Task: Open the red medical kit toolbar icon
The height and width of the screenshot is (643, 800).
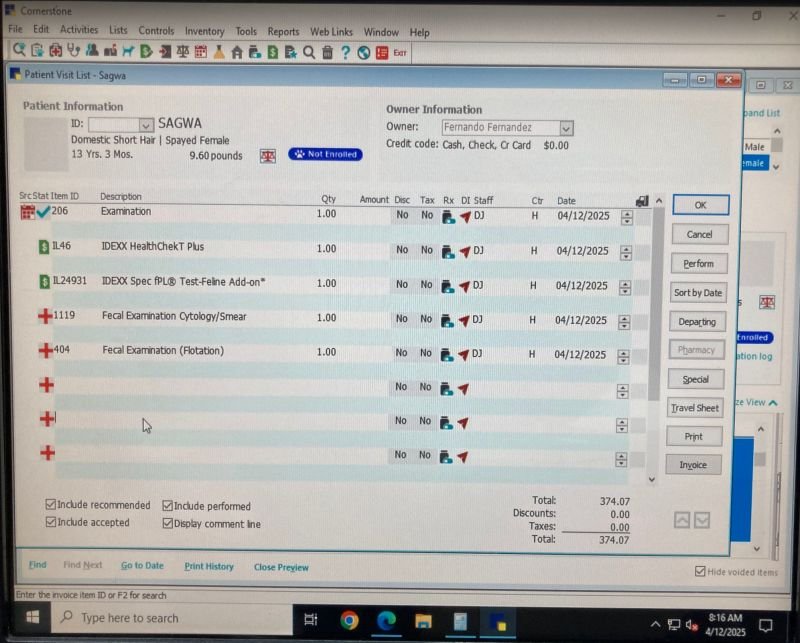Action: click(x=56, y=51)
